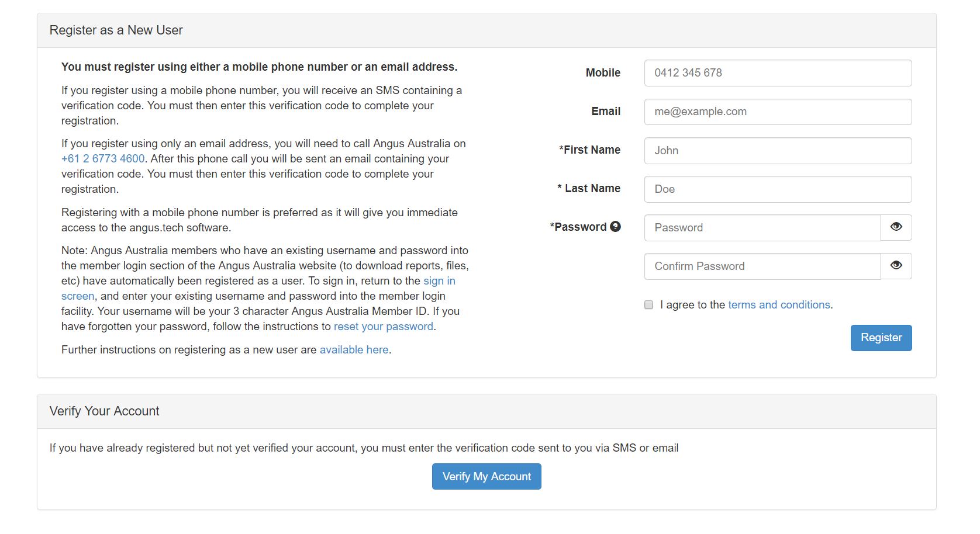Open the password help question mark icon
980x534 pixels.
(x=615, y=227)
